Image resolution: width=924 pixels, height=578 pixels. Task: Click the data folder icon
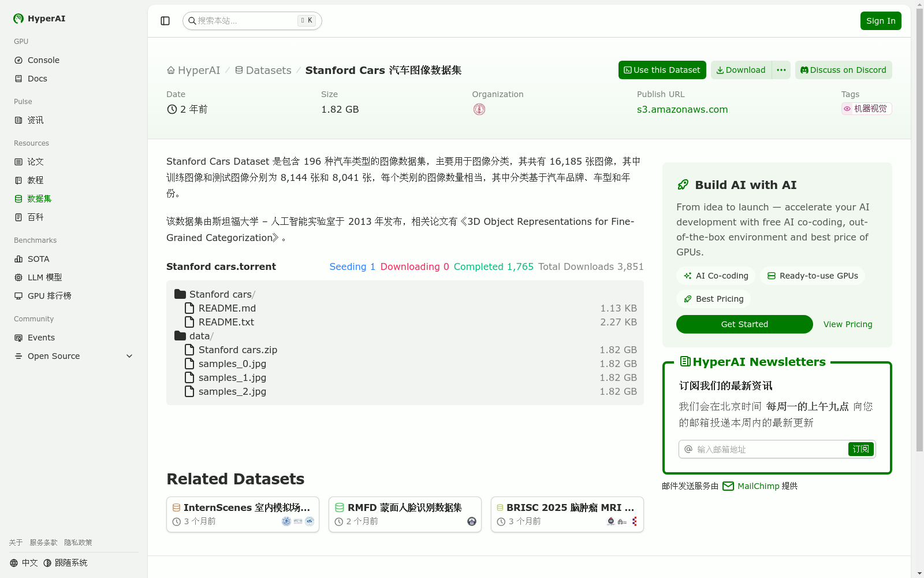point(180,336)
